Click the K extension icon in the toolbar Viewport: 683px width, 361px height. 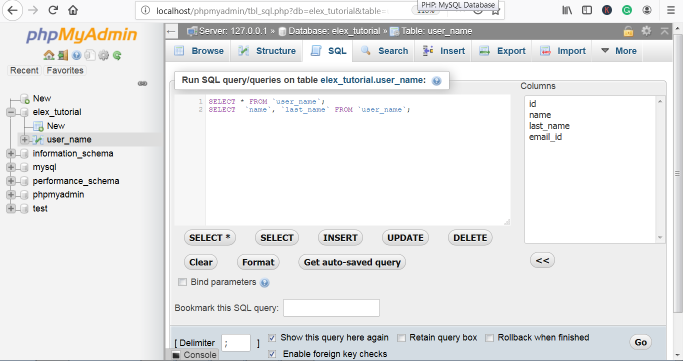[607, 10]
